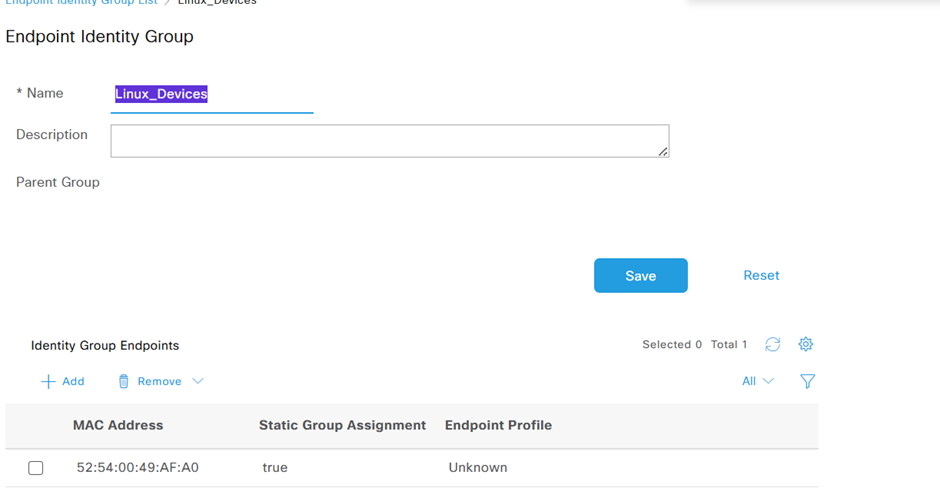
Task: Click the filter funnel icon
Action: point(808,381)
